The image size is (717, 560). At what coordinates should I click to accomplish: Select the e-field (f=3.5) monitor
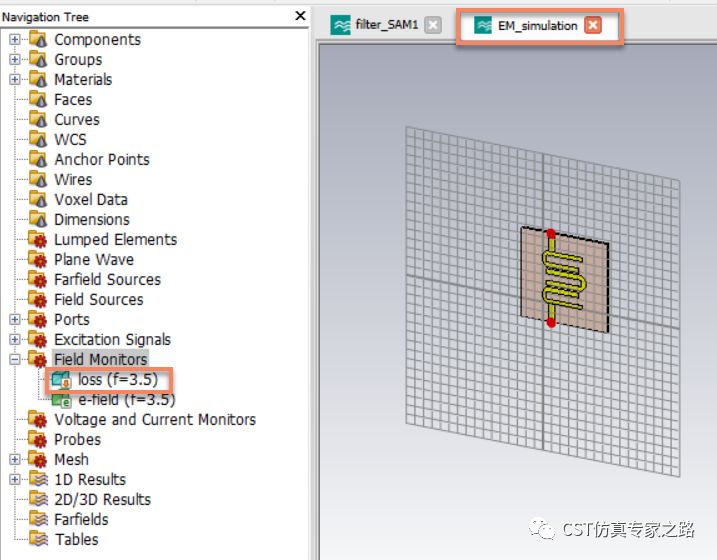[x=127, y=400]
